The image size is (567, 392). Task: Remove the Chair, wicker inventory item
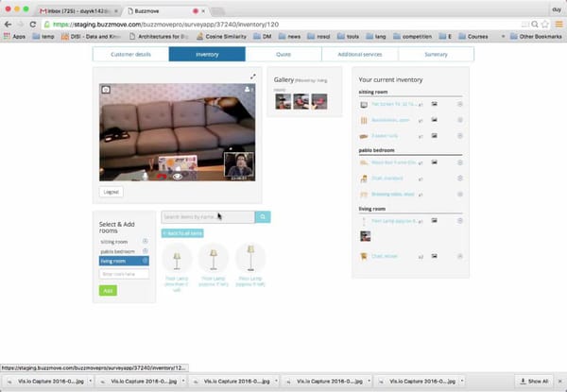[460, 256]
